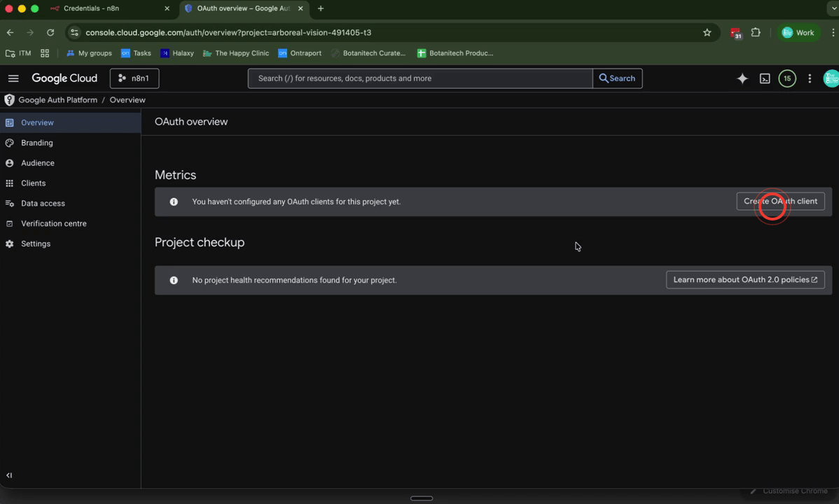Viewport: 839px width, 504px height.
Task: Select Overview in the breadcrumb trail
Action: 127,100
